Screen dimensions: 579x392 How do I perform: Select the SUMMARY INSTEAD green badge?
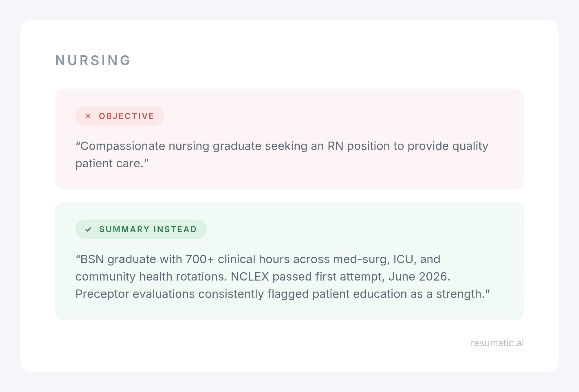tap(141, 229)
